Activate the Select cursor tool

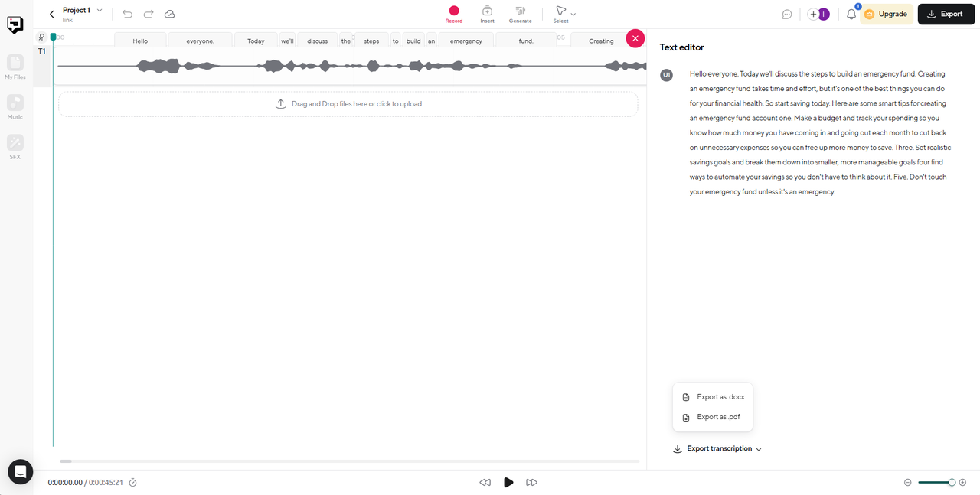coord(560,14)
